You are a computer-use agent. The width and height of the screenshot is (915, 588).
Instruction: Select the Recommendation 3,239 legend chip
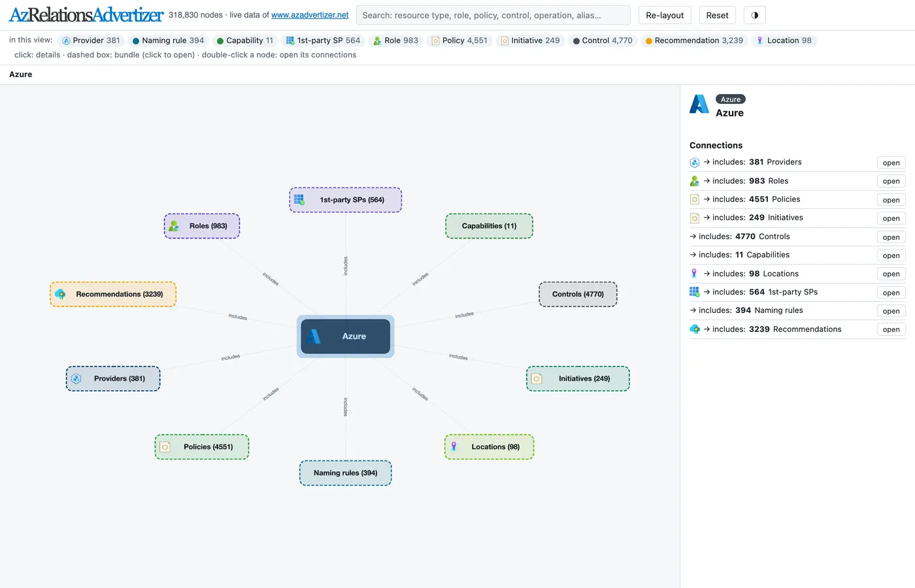[x=694, y=41]
